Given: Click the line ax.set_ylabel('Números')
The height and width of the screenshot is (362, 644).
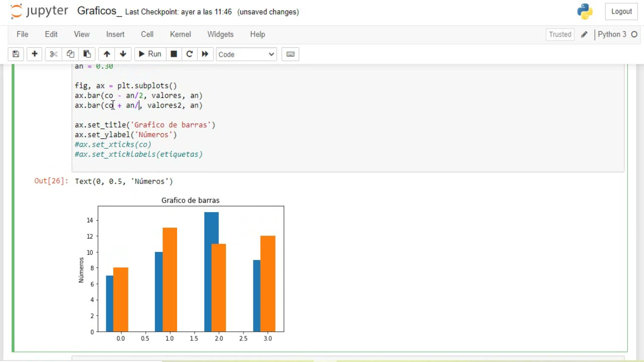Looking at the screenshot, I should tap(126, 135).
